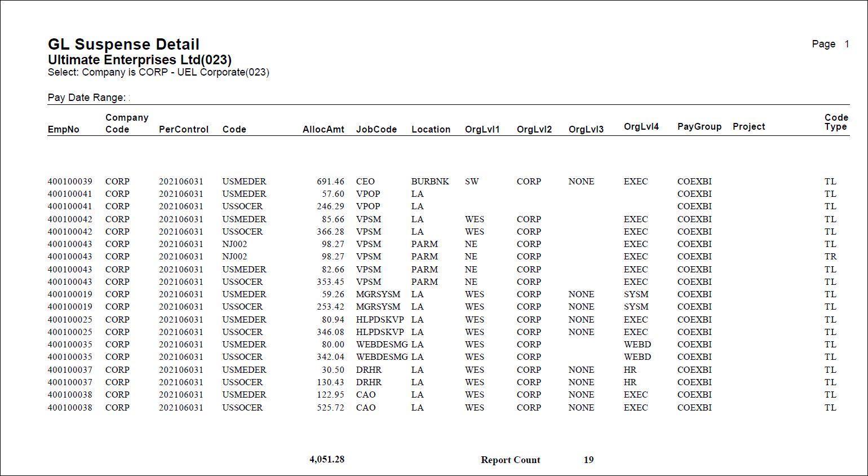Click the PayGroup column header
Screen dimensions: 868x476
pos(699,126)
